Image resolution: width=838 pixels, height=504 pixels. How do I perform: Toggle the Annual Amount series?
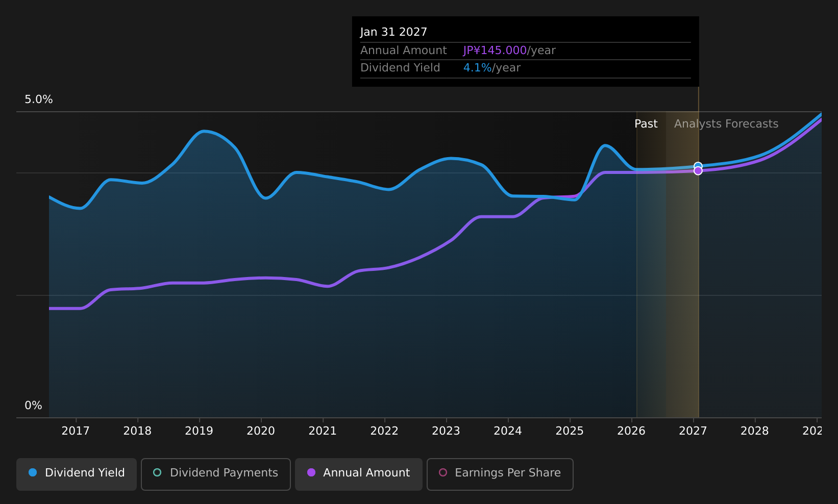[359, 474]
